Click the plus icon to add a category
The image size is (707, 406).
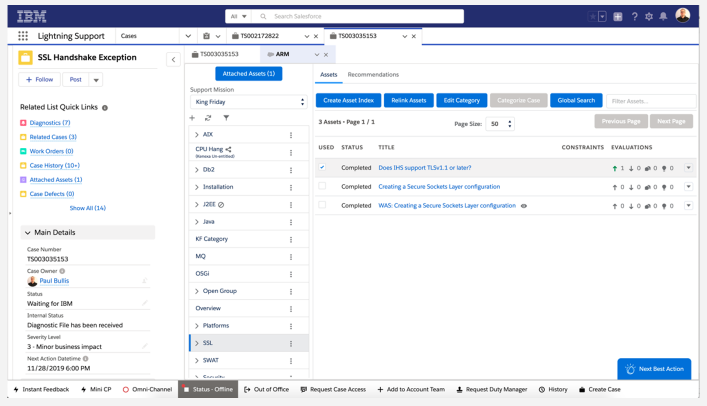[x=192, y=118]
